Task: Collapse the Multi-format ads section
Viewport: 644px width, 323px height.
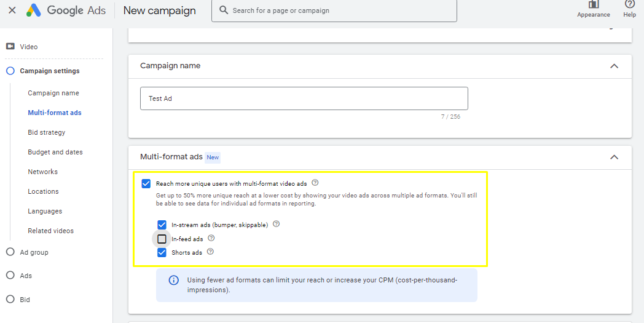Action: (x=613, y=157)
